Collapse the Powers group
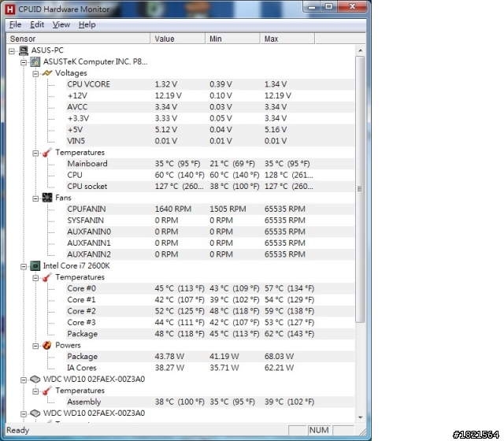 35,346
